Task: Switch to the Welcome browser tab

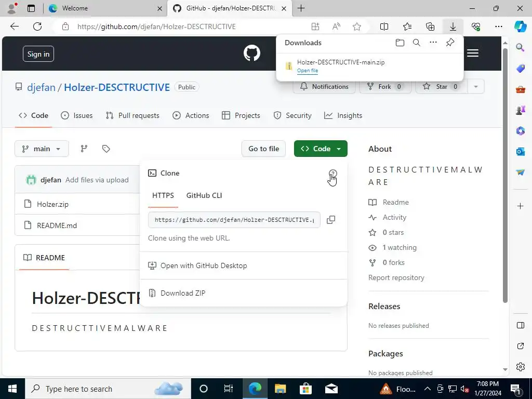Action: point(104,8)
